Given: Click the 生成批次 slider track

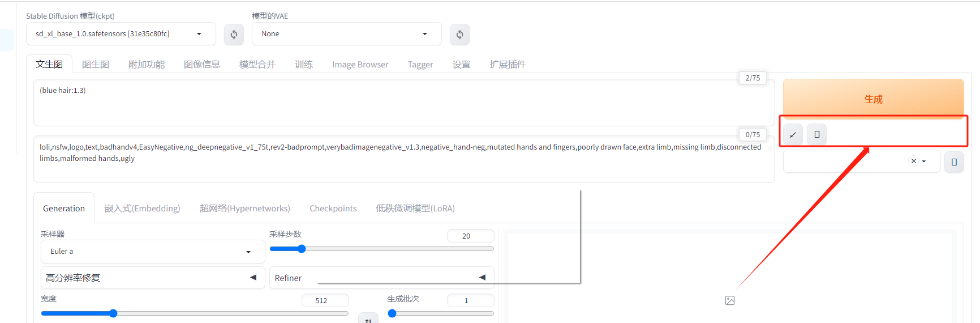Looking at the screenshot, I should (441, 313).
